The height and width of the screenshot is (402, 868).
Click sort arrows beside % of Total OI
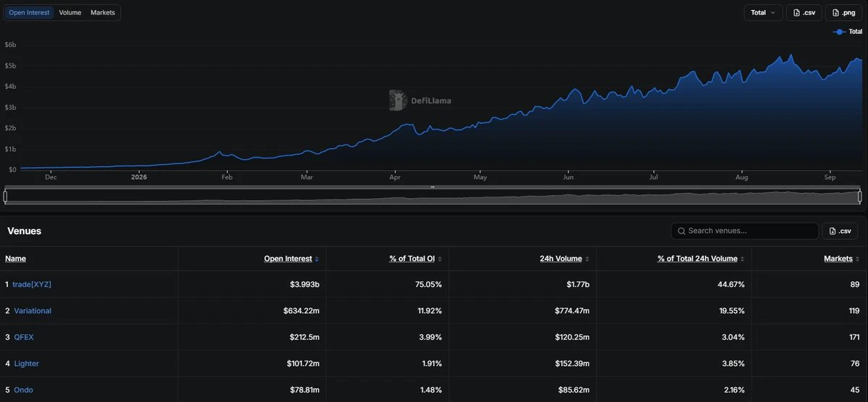click(x=440, y=259)
